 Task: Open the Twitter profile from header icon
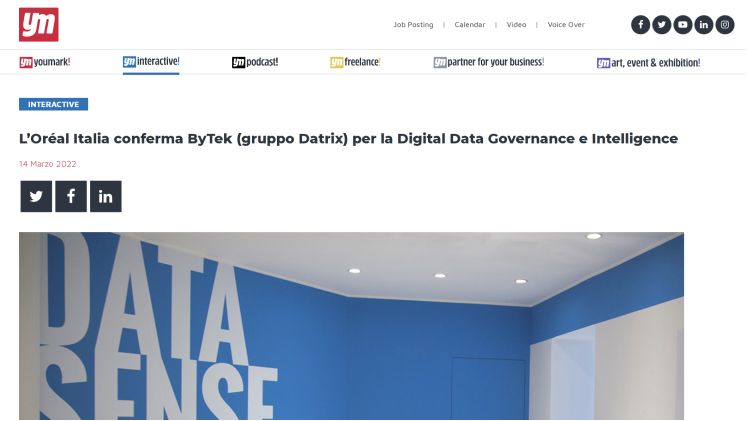pos(661,25)
